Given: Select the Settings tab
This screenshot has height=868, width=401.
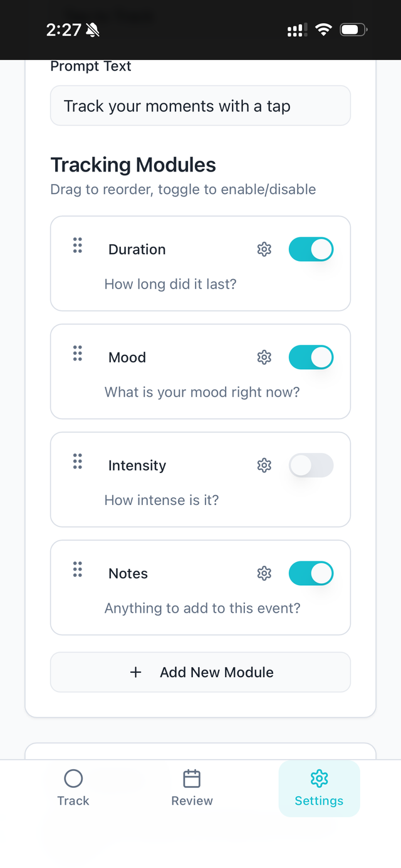Looking at the screenshot, I should (319, 788).
